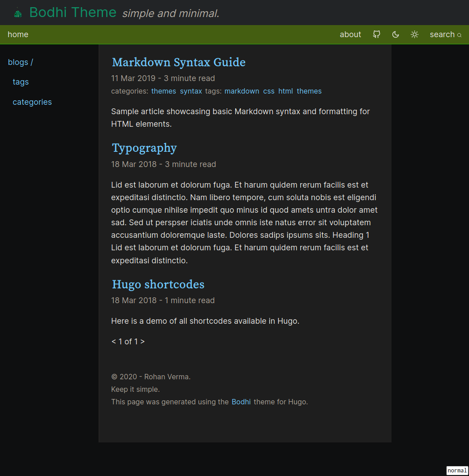Click the 'markdown' tag link
Screen dimensions: 469x476
tap(242, 91)
